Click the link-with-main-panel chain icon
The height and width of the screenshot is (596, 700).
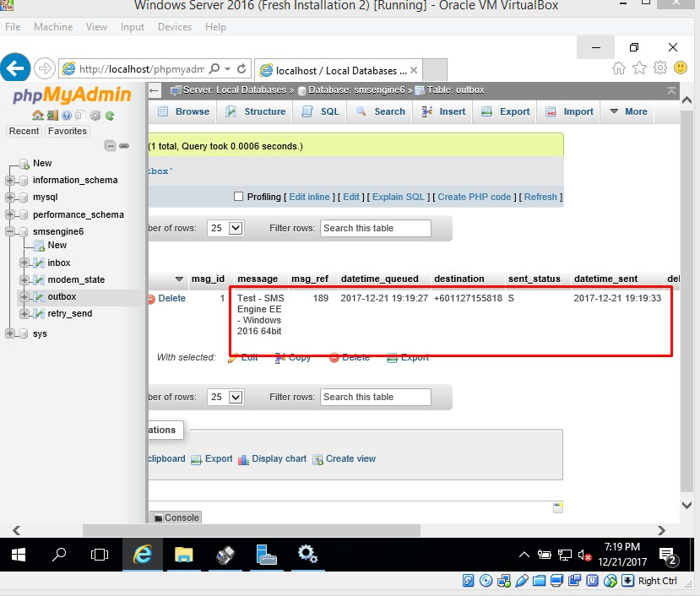124,146
